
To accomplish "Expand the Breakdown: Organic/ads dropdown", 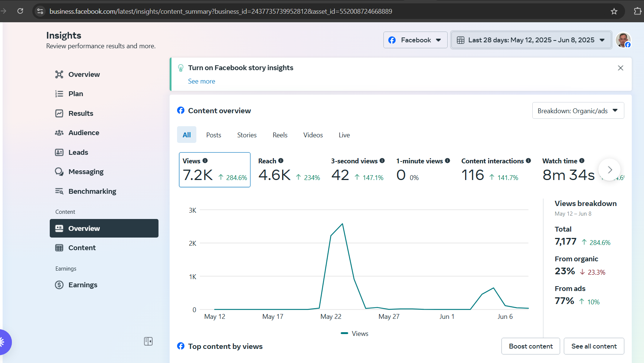I will tap(578, 111).
